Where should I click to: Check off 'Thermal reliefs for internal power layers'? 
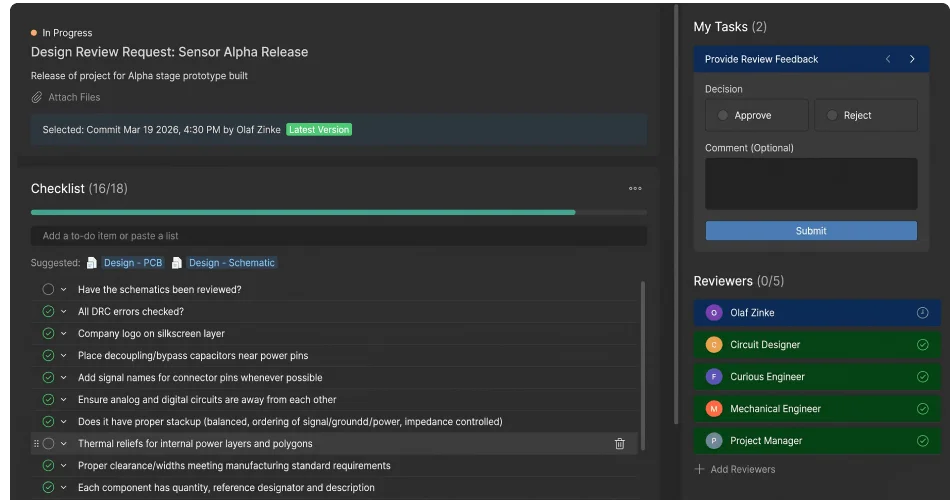48,444
